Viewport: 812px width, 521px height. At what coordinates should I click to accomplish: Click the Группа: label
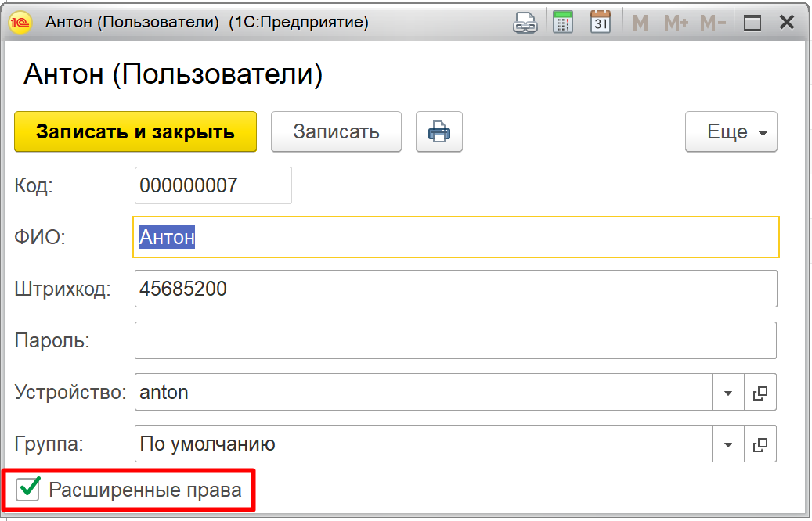(49, 444)
